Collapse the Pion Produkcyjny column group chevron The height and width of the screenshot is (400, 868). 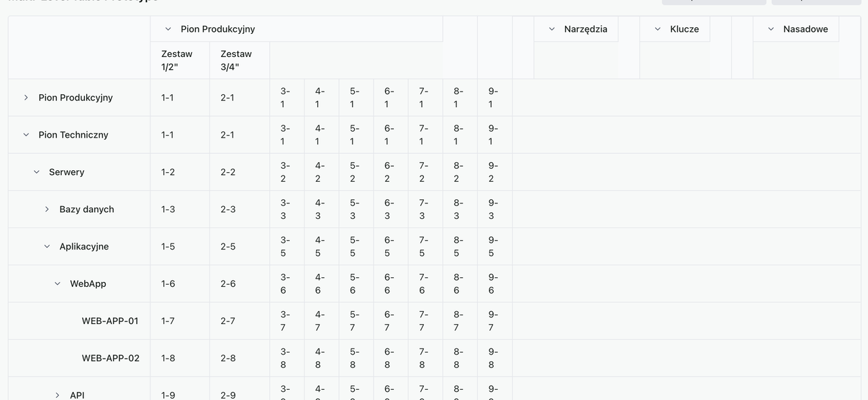[168, 29]
